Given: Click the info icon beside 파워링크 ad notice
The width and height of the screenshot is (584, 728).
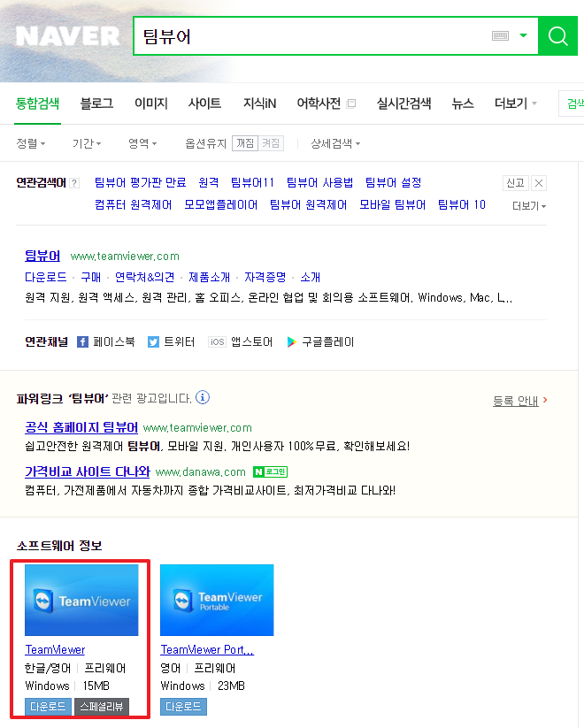Looking at the screenshot, I should coord(203,397).
